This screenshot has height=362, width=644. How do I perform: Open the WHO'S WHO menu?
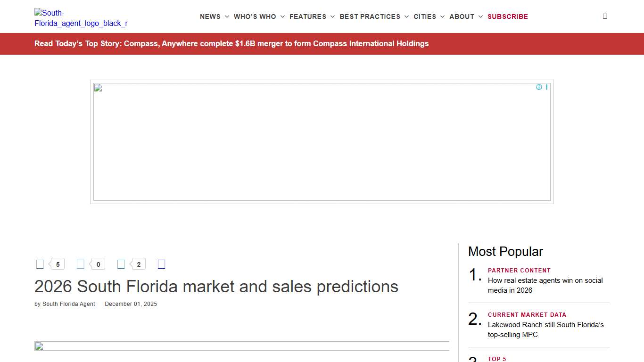(256, 16)
